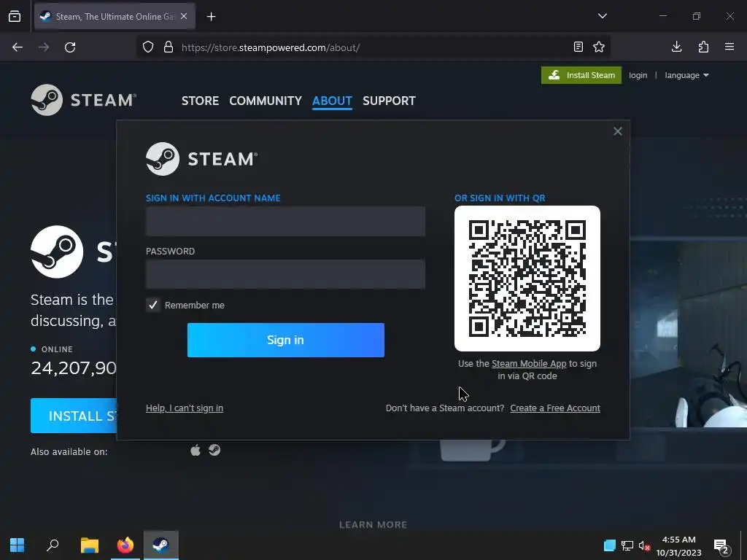Switch to Firefox in the taskbar
The width and height of the screenshot is (747, 560).
(125, 545)
